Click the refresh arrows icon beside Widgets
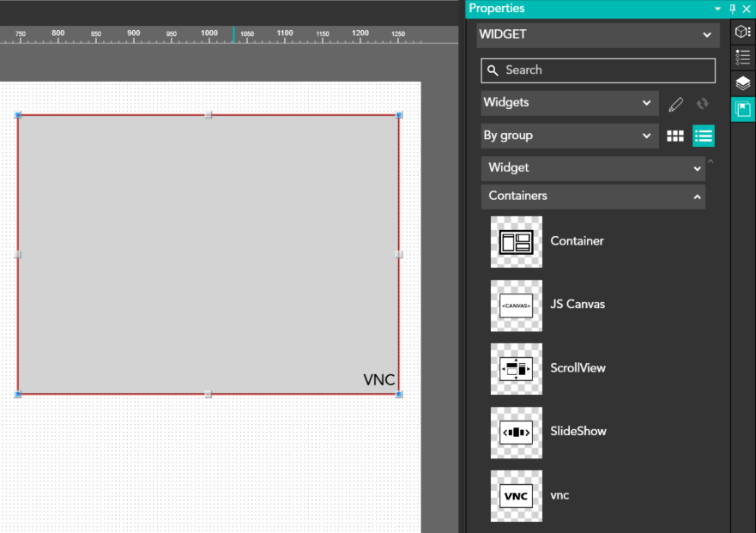756x533 pixels. (x=703, y=104)
